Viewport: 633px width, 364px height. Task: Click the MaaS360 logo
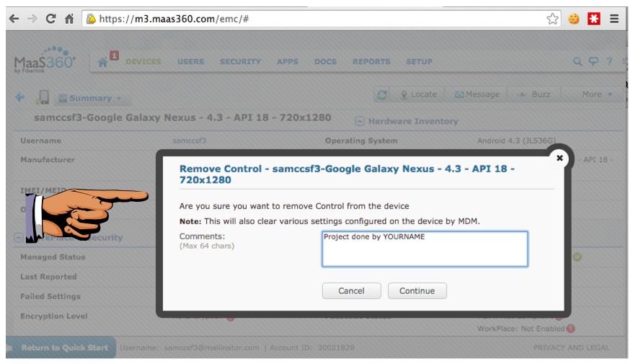pos(45,61)
